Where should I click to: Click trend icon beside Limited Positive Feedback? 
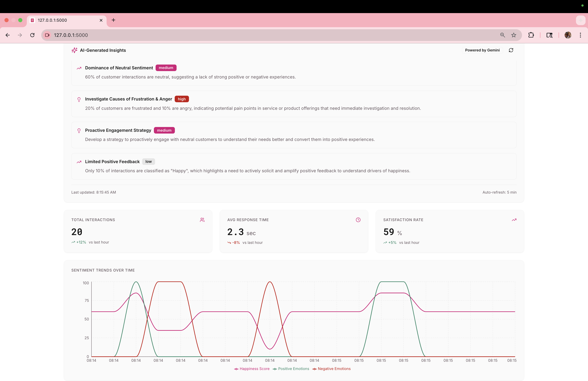point(79,162)
